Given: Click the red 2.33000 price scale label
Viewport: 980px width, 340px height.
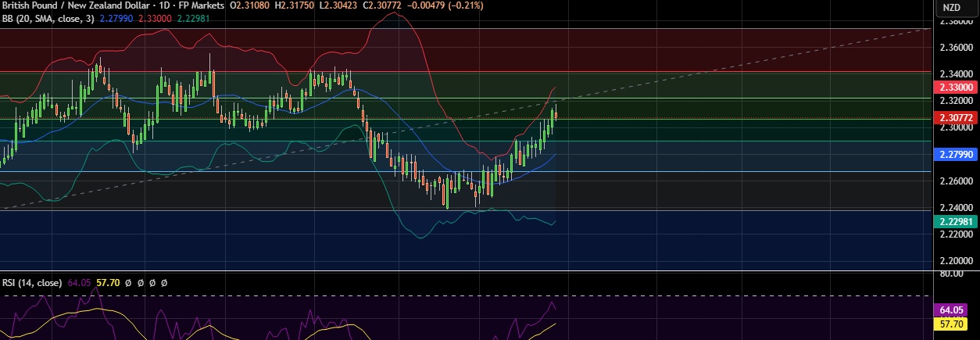Looking at the screenshot, I should tap(955, 88).
